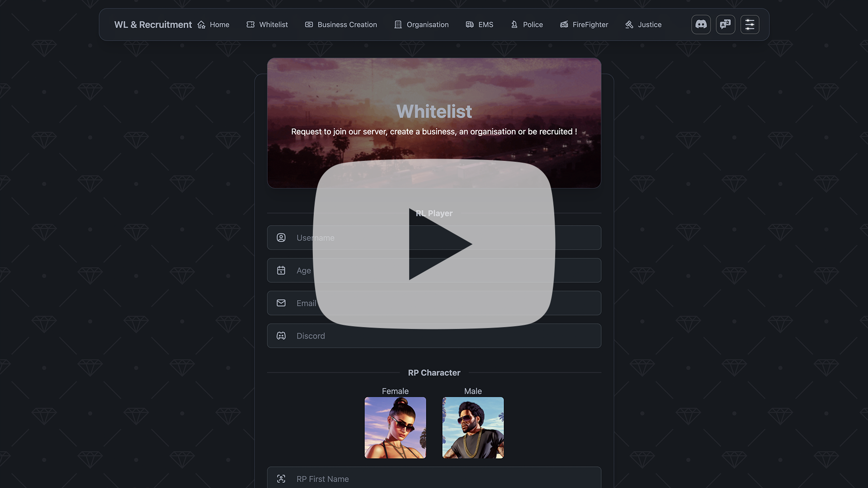Go to the Home menu item
This screenshot has width=868, height=488.
tap(213, 24)
